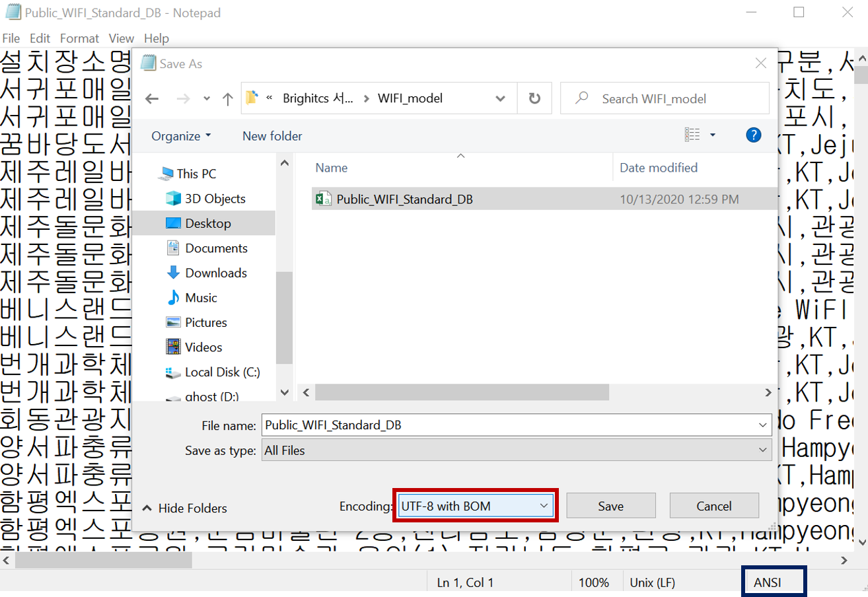Screen dimensions: 868x597
Task: Select Local Disk (C:) in navigation pane
Action: pyautogui.click(x=222, y=372)
